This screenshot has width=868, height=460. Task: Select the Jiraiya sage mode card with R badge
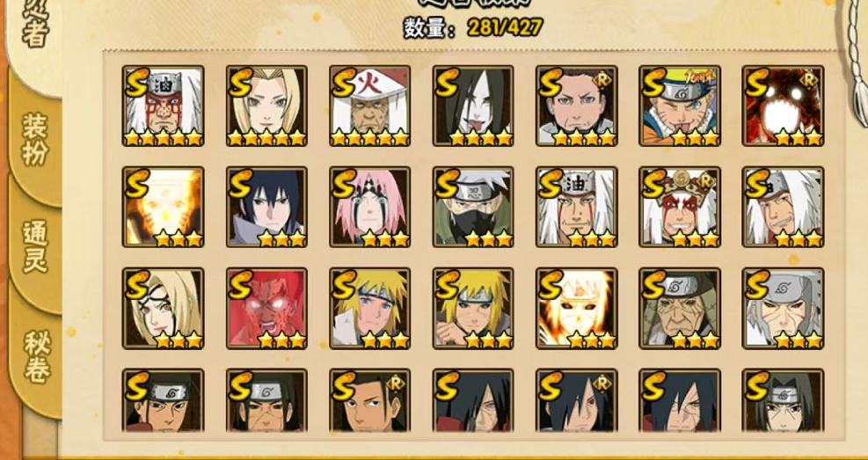coord(680,207)
